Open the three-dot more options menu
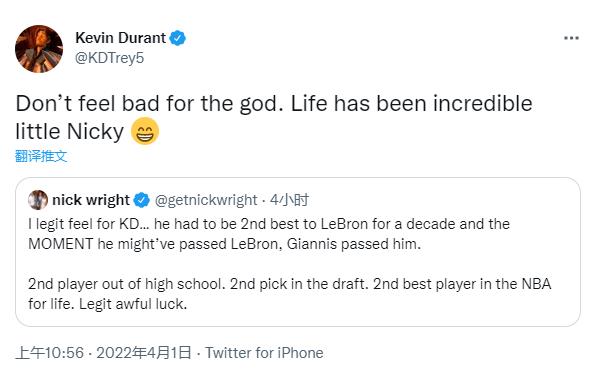This screenshot has height=377, width=594. pos(571,38)
